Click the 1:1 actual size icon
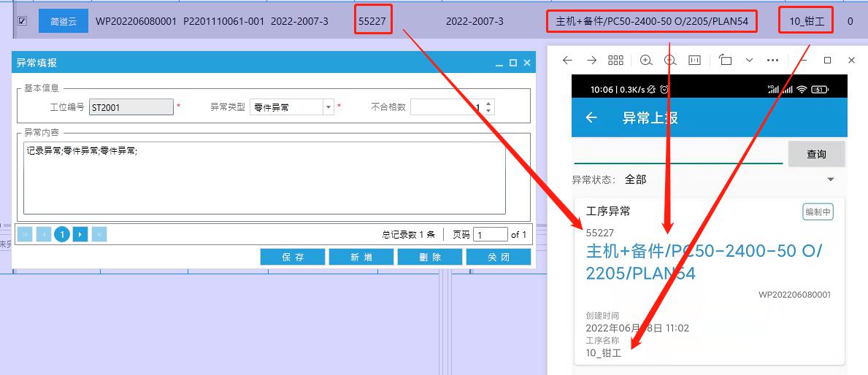This screenshot has width=868, height=375. (x=695, y=61)
